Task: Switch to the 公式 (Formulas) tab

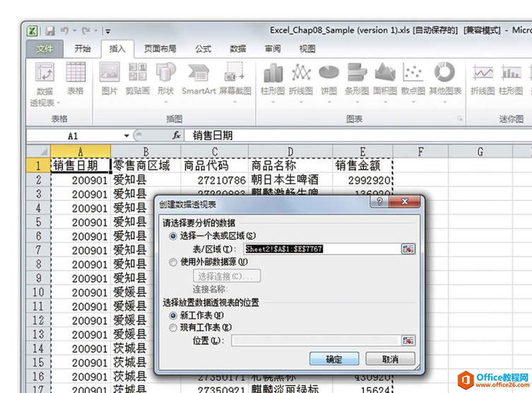Action: click(x=203, y=49)
